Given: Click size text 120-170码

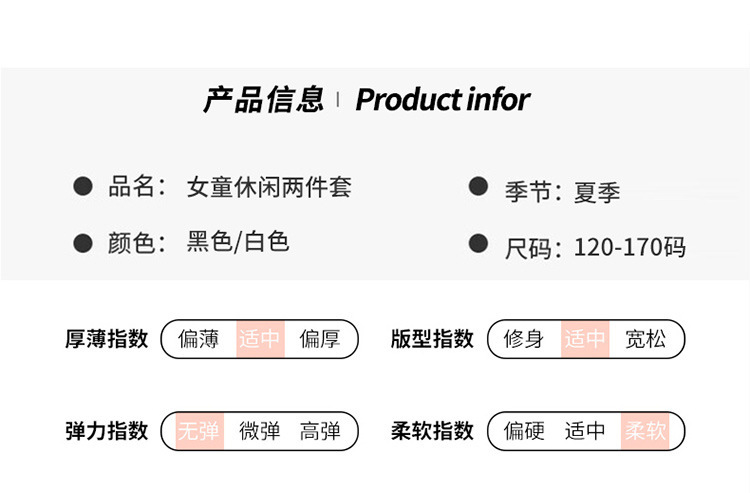Looking at the screenshot, I should (629, 247).
